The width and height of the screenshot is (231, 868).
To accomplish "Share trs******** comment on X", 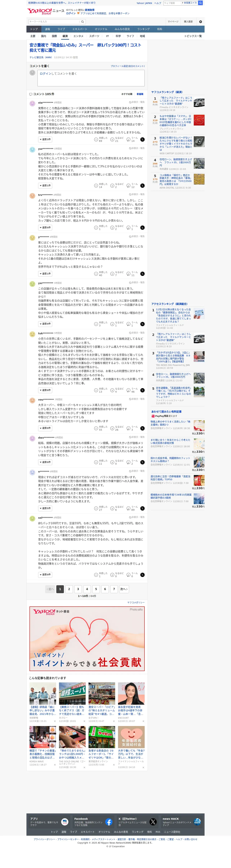I will (x=142, y=228).
